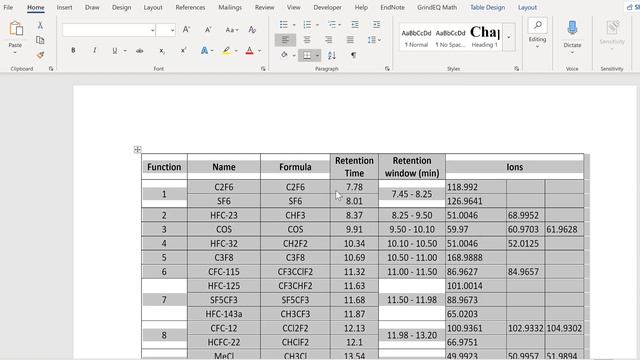Sort table contents A to Z
Image resolution: width=640 pixels, height=360 pixels.
[x=332, y=55]
